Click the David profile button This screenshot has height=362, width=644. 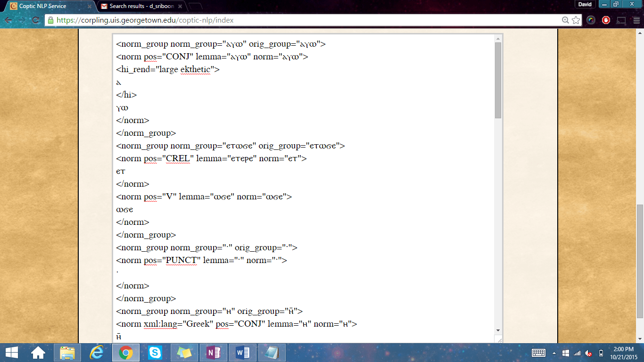pos(585,4)
